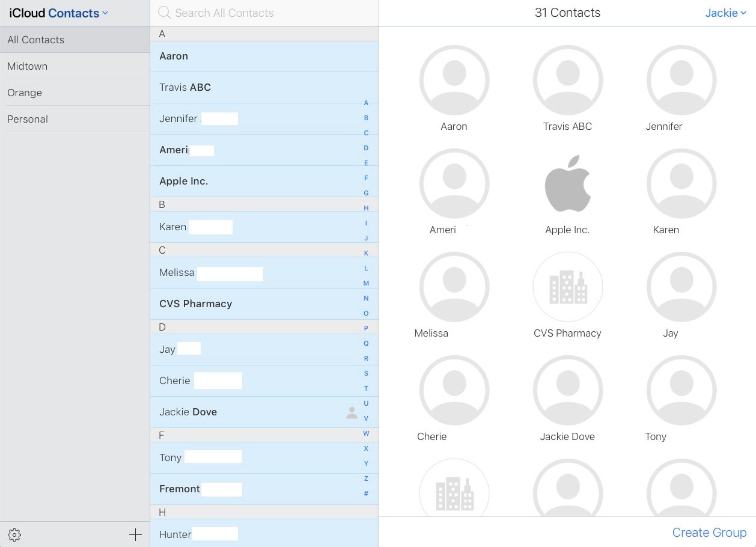The height and width of the screenshot is (547, 756).
Task: Select Jay in the contact list
Action: pos(264,350)
